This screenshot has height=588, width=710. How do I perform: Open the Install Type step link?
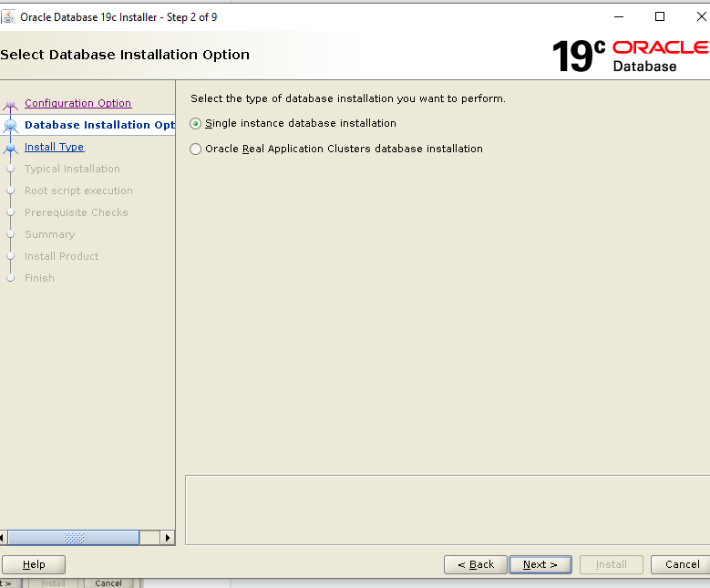(x=54, y=147)
